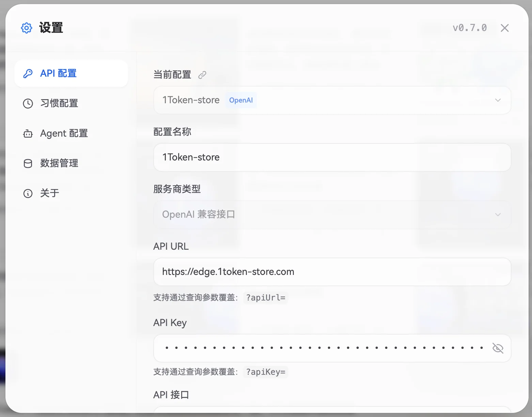Click the chevron in the 服务商类型 selector
Viewport: 532px width, 417px height.
tap(498, 215)
